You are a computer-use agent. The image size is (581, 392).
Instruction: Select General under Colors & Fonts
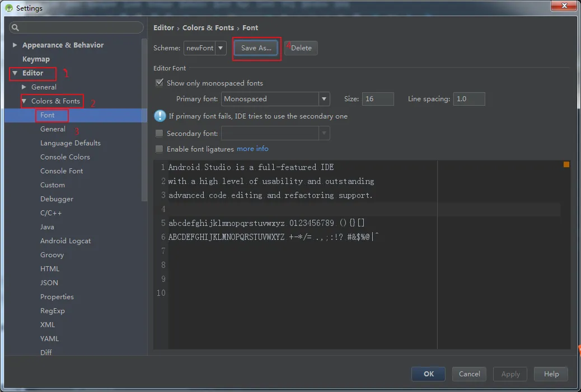(x=53, y=129)
